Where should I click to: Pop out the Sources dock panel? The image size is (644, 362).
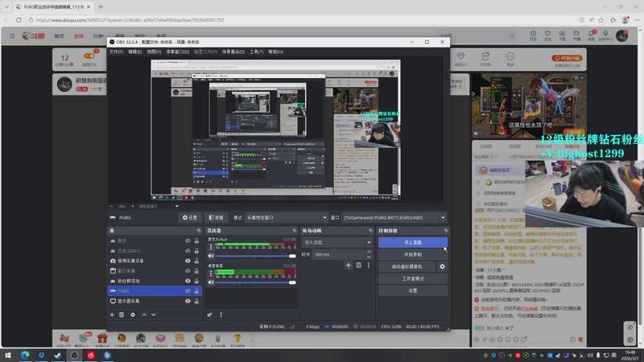[x=199, y=231]
